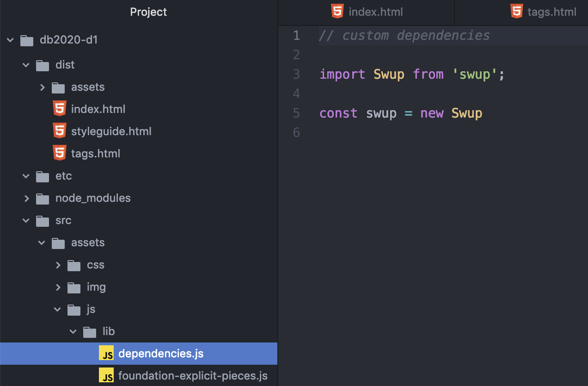Click the JS icon for foundation-explicit-pieces.js
The width and height of the screenshot is (588, 386).
coord(107,376)
